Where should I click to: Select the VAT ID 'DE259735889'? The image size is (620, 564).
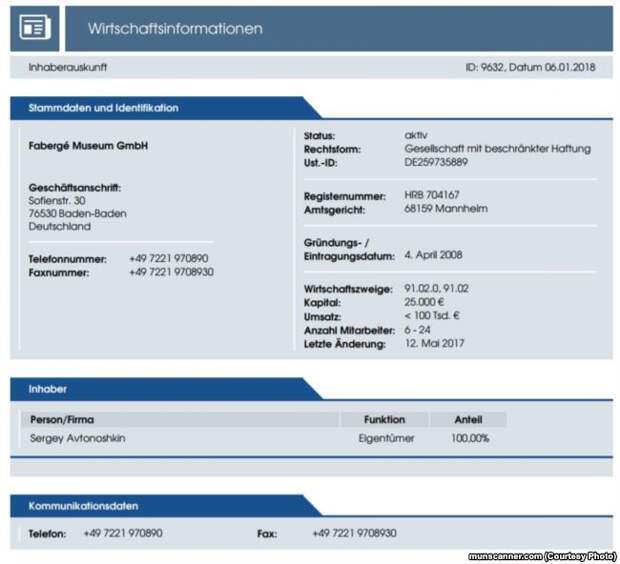(436, 162)
